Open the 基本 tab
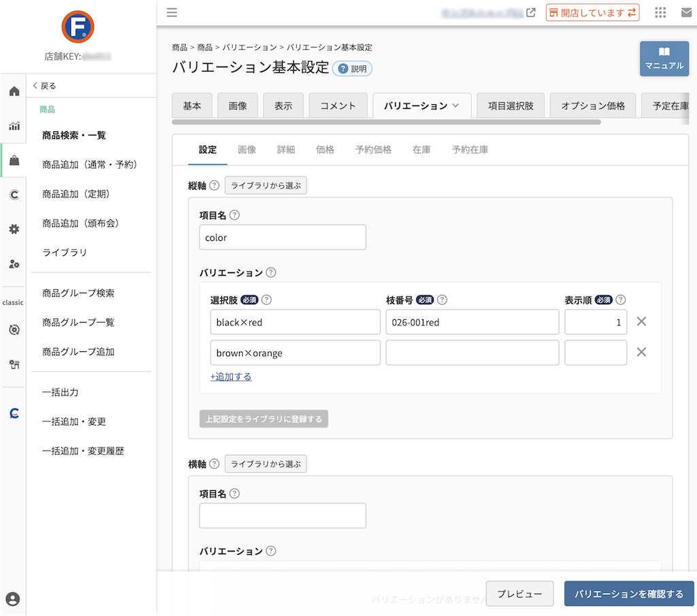697x616 pixels. tap(191, 106)
